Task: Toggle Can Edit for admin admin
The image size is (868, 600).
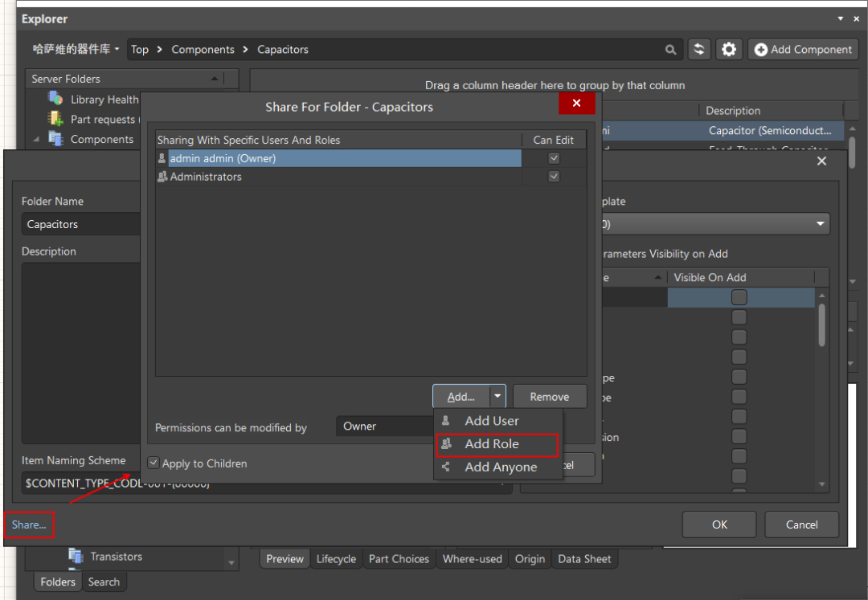Action: (x=554, y=158)
